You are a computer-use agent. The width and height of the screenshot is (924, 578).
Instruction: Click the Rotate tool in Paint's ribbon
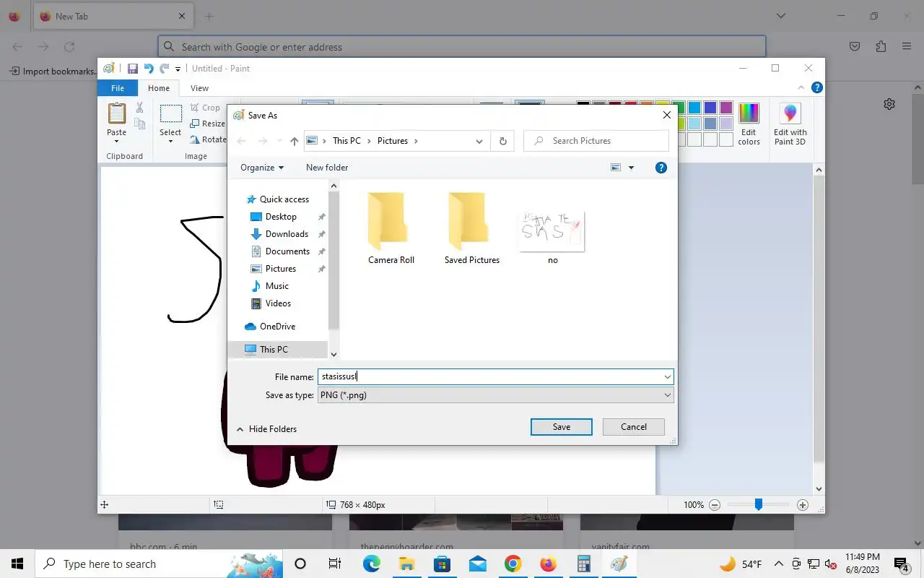[x=208, y=139]
